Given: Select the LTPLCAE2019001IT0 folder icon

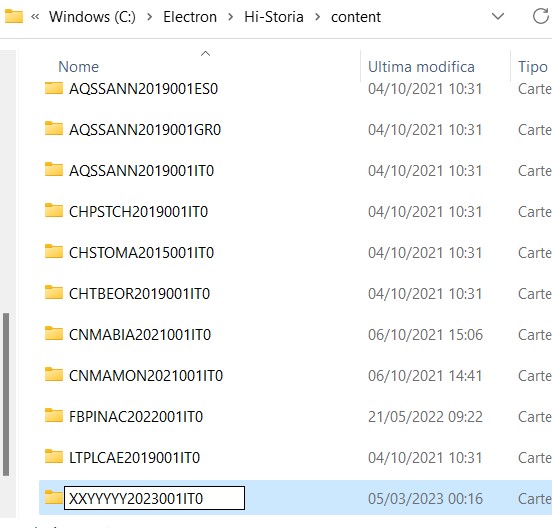Looking at the screenshot, I should (x=54, y=457).
